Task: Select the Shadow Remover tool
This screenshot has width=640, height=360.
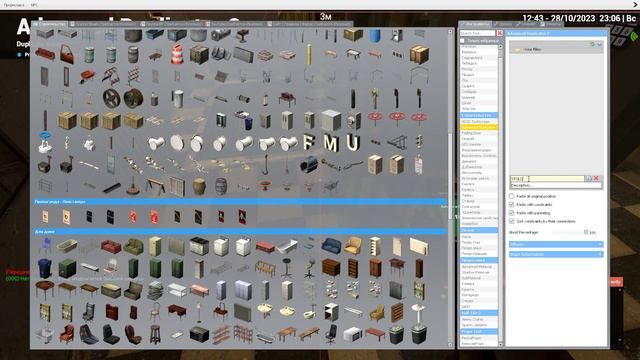Action: (x=479, y=272)
